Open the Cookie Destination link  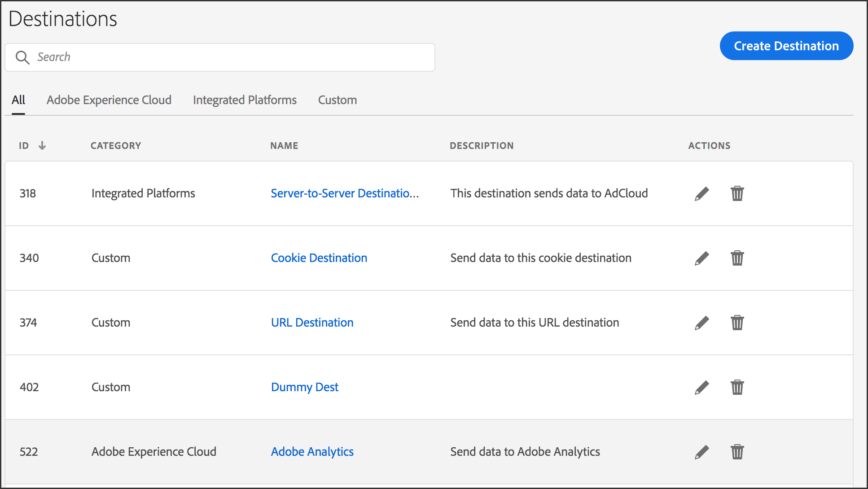click(x=319, y=258)
